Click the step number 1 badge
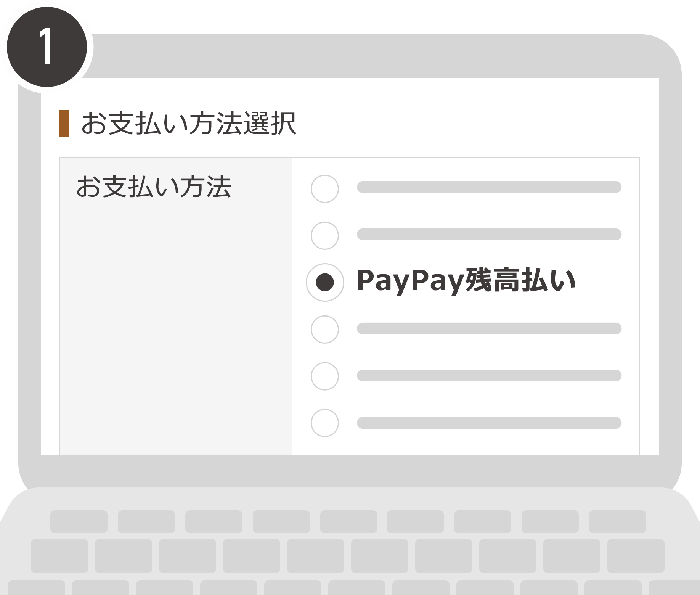The image size is (700, 595). 47,47
